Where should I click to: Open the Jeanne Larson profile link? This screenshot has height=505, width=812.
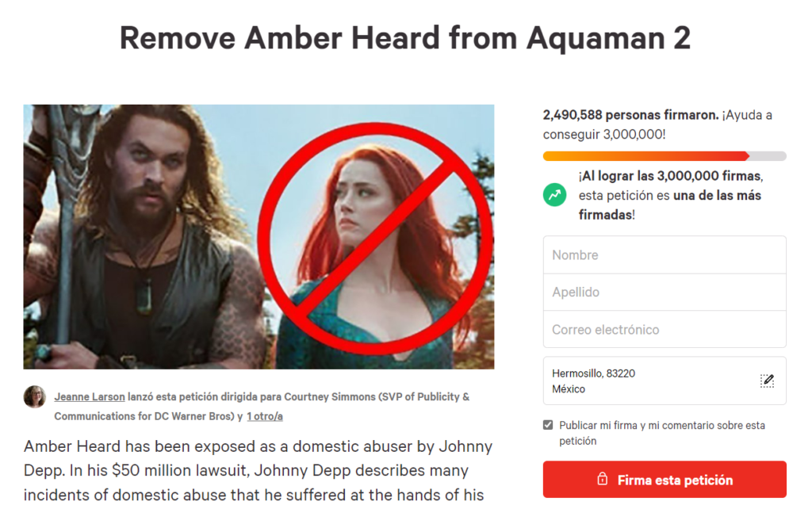coord(90,396)
